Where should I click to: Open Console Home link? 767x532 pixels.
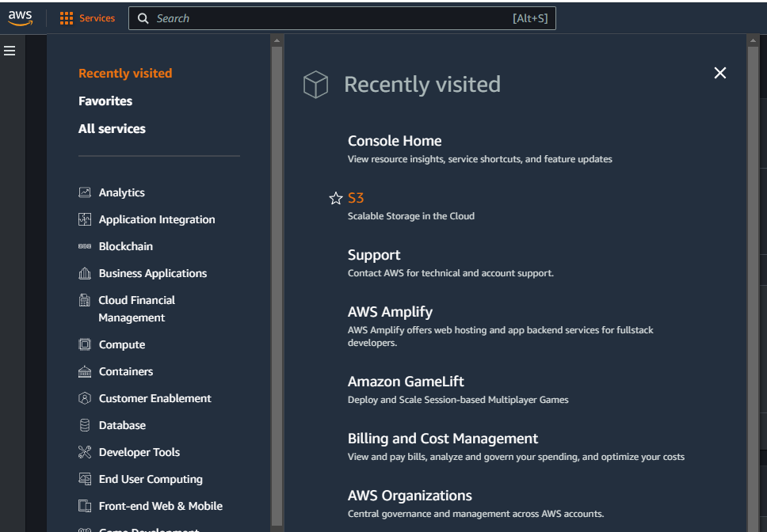click(x=395, y=141)
